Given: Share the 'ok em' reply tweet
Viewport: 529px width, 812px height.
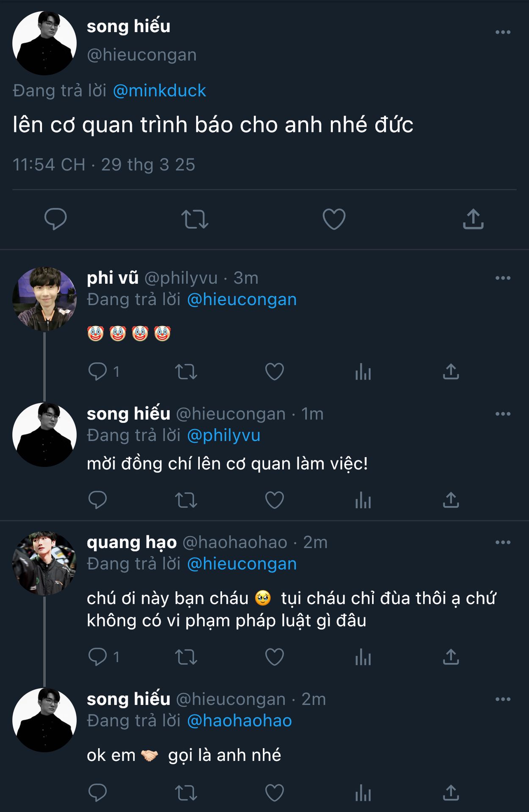Looking at the screenshot, I should (x=451, y=793).
